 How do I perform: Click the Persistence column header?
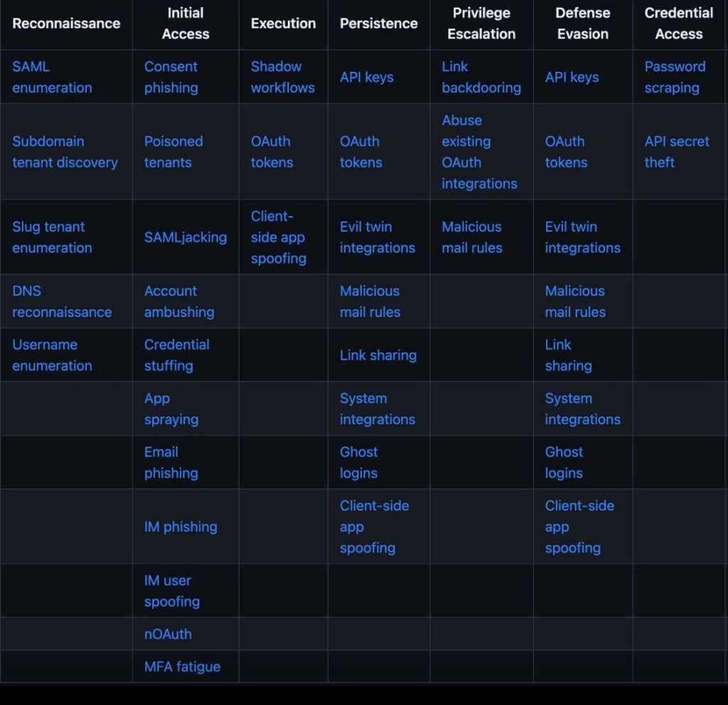click(x=379, y=23)
